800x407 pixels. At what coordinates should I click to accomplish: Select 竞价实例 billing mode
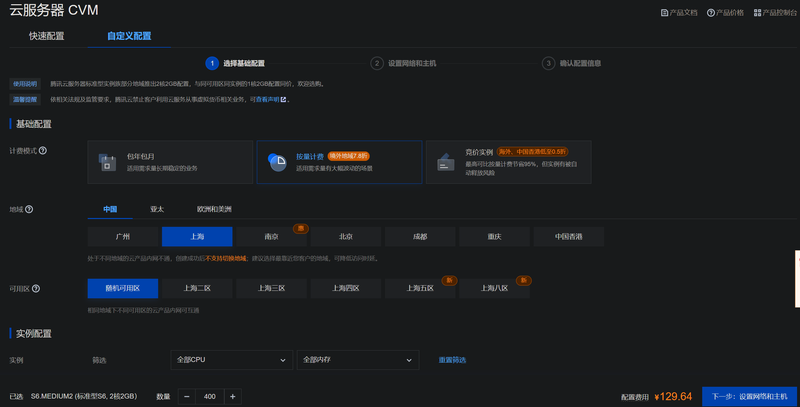click(509, 162)
